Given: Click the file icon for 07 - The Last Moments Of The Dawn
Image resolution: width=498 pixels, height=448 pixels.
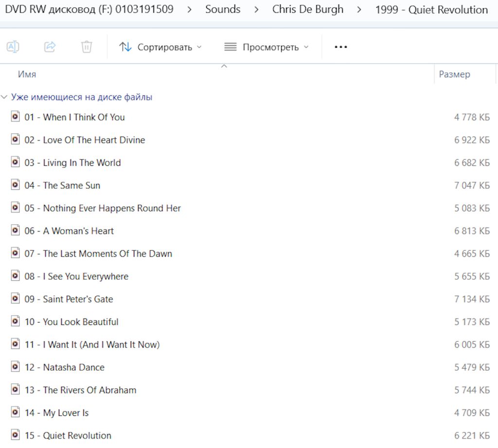Looking at the screenshot, I should coord(15,253).
